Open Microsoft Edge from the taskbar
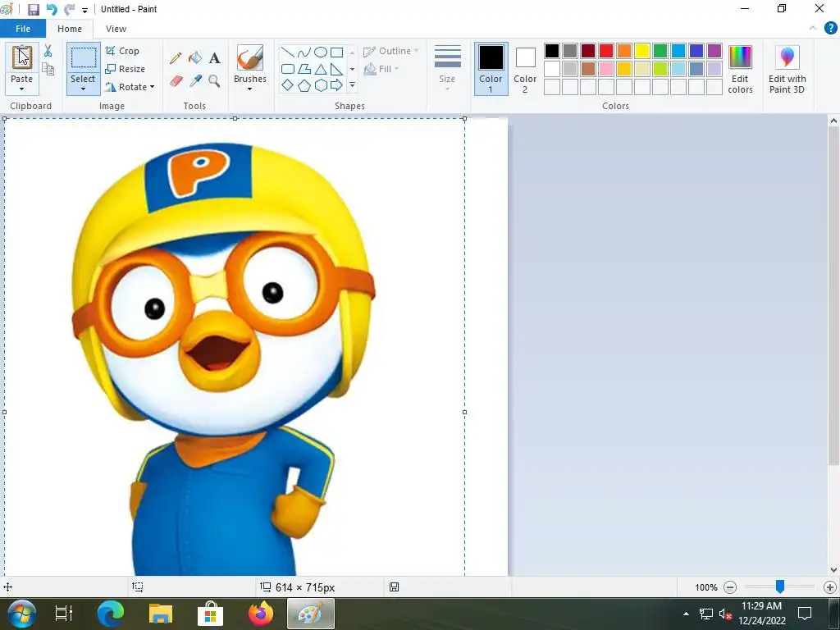This screenshot has height=630, width=840. 111,614
